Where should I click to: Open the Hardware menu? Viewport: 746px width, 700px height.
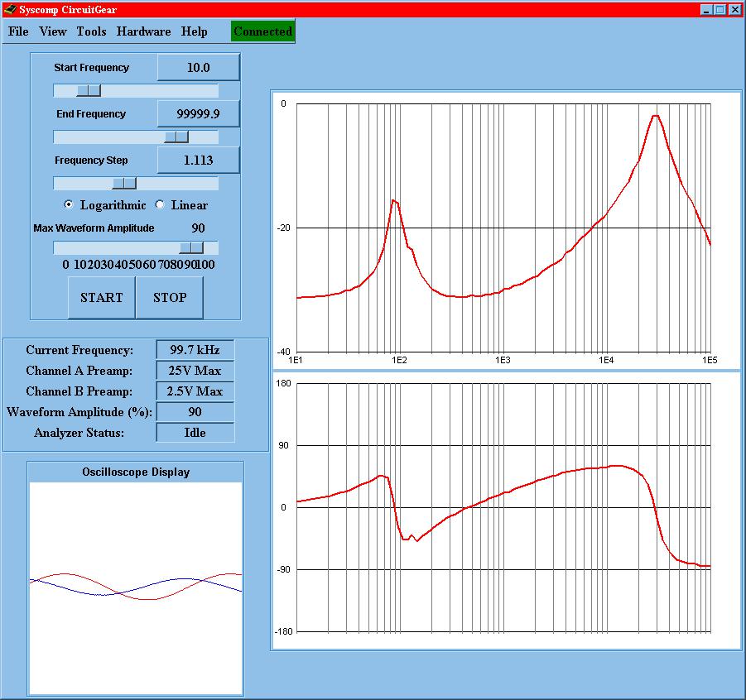(x=143, y=31)
